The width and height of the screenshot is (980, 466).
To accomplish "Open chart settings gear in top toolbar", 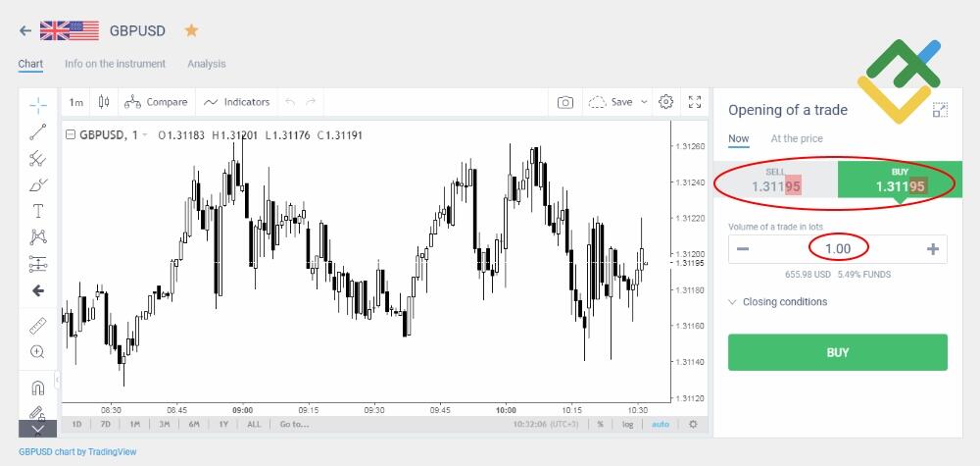I will (x=666, y=102).
